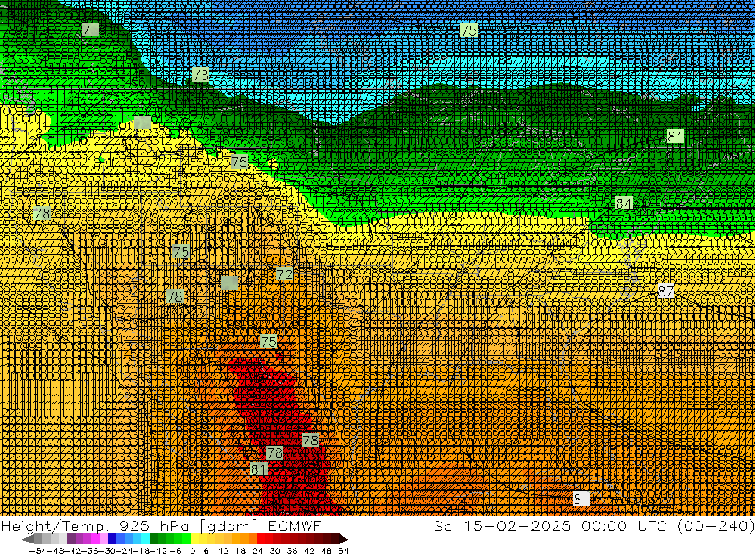
Task: Click the '73' contour label
Action: pos(201,75)
